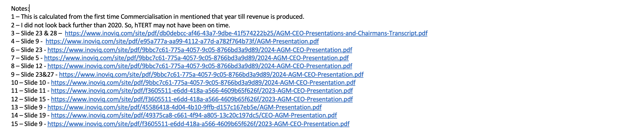Click the note 7 Slide 5 hyperlink
This screenshot has height=133, width=644.
[x=196, y=58]
